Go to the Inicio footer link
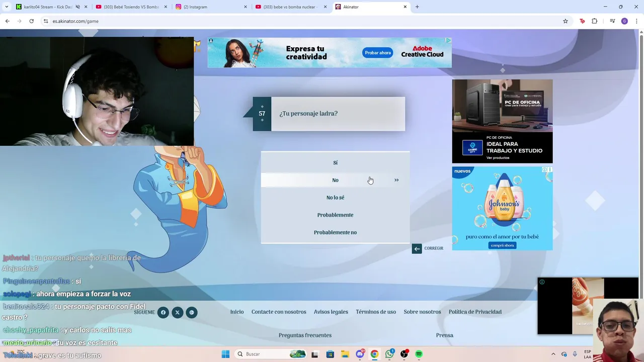 (237, 312)
